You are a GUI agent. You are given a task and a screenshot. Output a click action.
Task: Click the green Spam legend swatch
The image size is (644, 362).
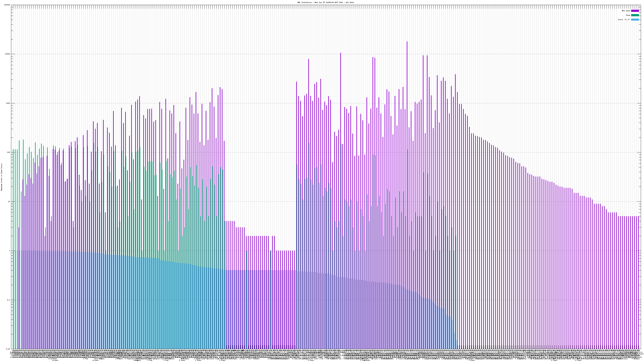(x=635, y=15)
